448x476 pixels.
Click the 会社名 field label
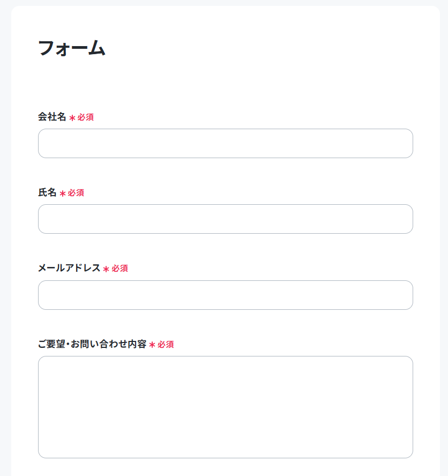click(x=52, y=117)
